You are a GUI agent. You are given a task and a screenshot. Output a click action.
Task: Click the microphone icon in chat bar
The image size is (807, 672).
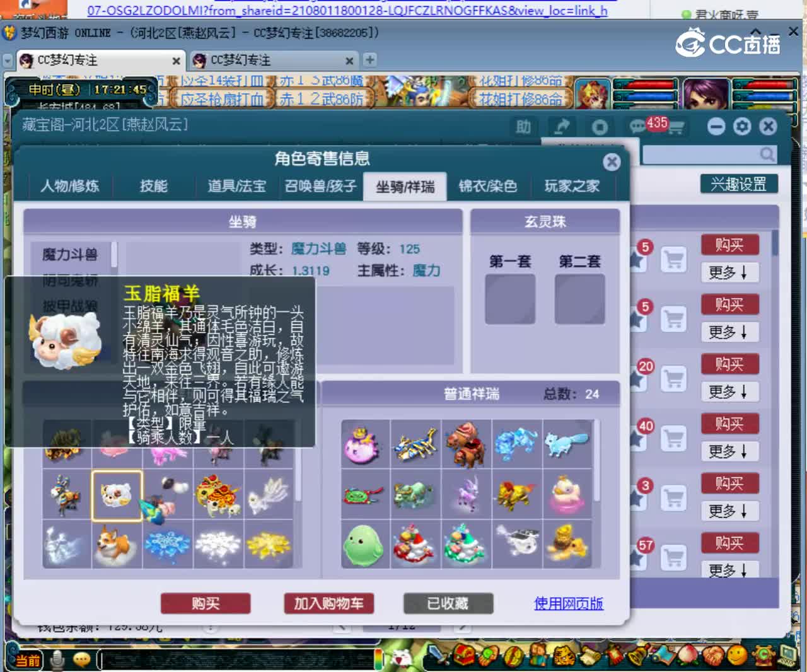click(x=57, y=659)
